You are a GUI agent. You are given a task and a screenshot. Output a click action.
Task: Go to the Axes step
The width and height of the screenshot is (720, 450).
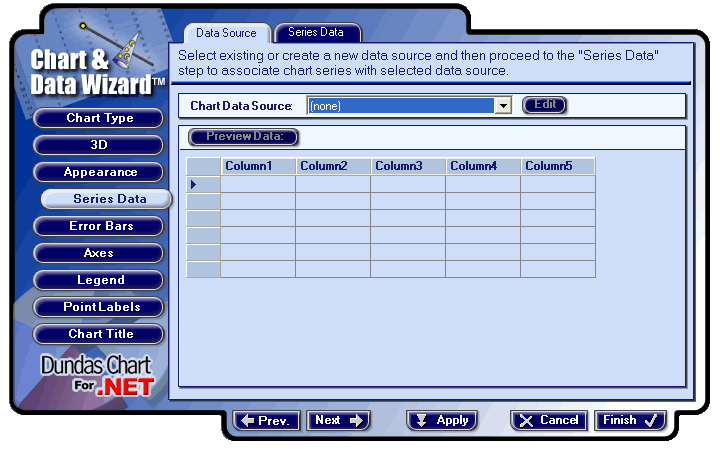(98, 253)
